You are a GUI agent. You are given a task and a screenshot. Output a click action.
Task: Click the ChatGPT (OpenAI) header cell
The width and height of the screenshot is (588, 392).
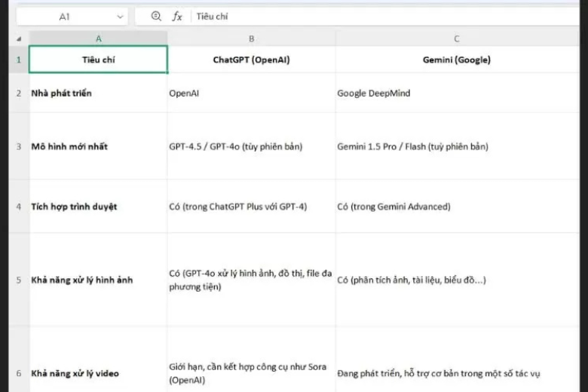pos(251,60)
